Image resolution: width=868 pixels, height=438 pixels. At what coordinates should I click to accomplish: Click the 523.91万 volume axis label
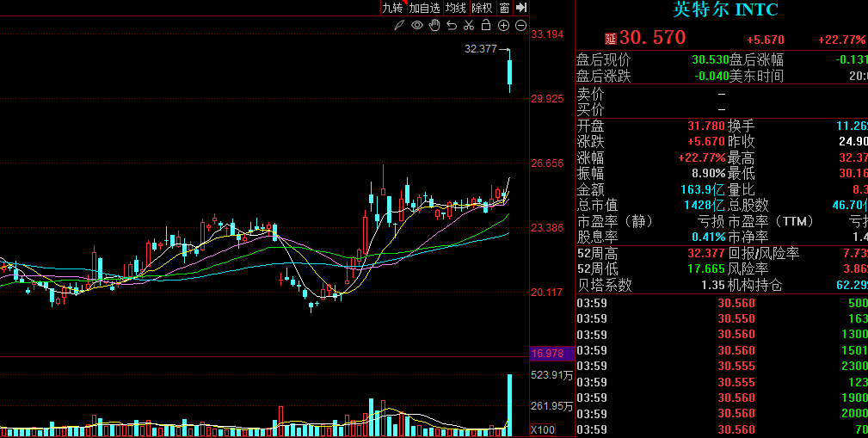pos(552,375)
